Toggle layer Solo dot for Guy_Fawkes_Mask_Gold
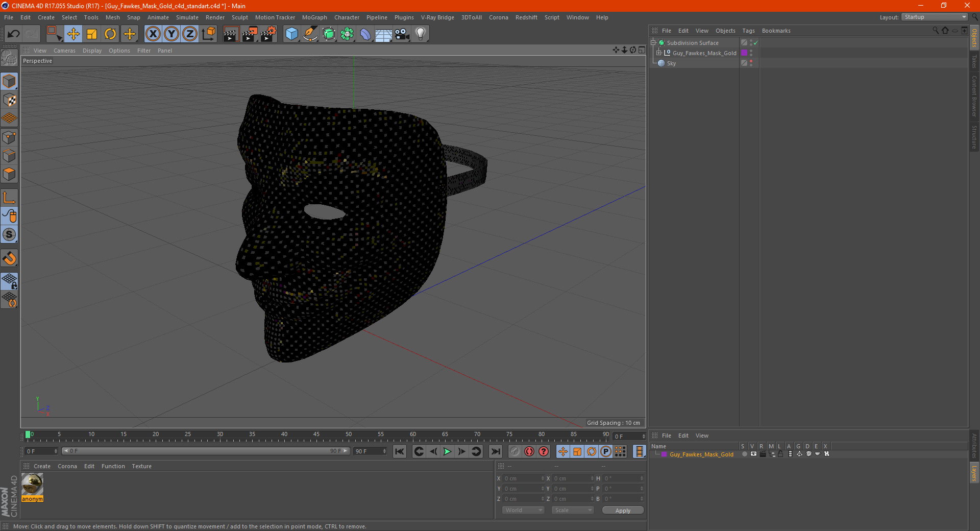Image resolution: width=980 pixels, height=531 pixels. (x=744, y=454)
